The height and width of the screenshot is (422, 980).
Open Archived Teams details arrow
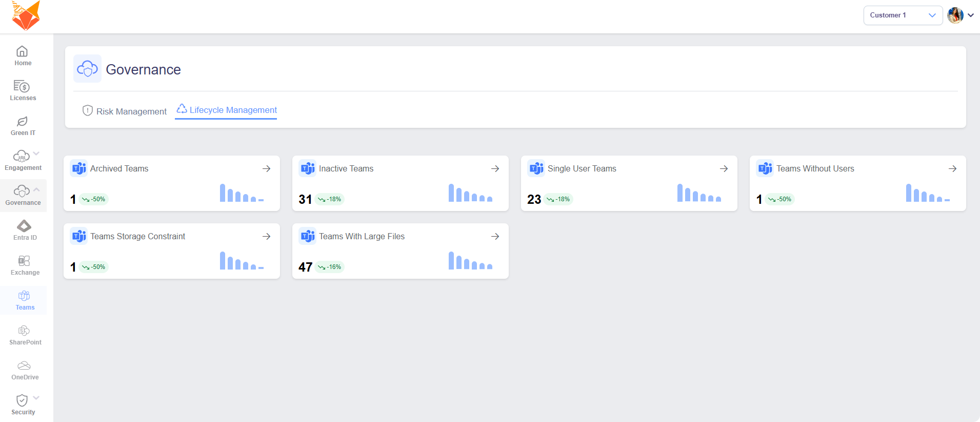[x=266, y=169]
